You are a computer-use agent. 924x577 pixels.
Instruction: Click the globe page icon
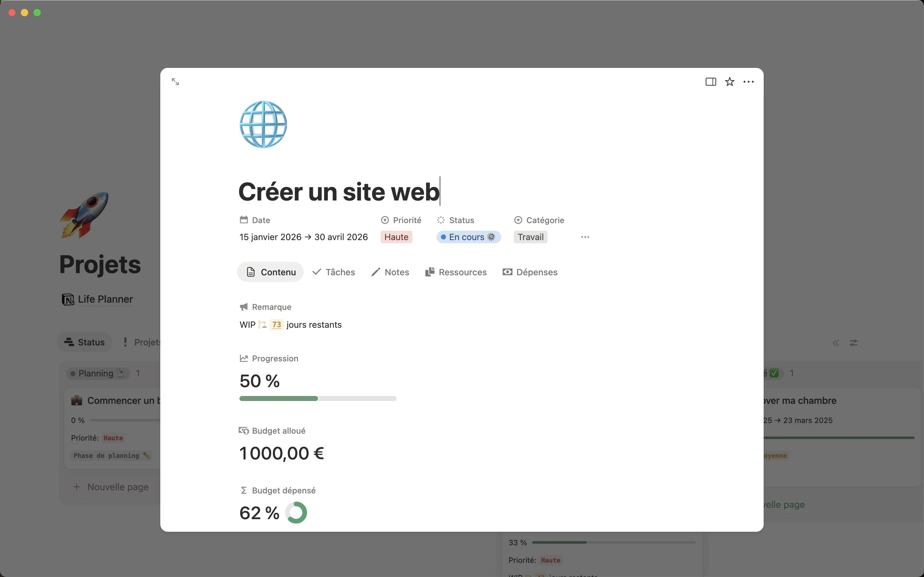[263, 124]
